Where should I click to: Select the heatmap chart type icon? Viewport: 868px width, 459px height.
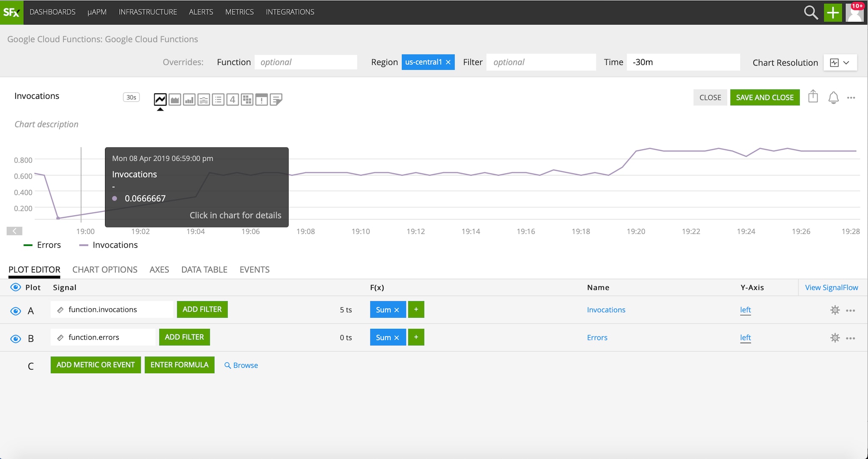247,100
